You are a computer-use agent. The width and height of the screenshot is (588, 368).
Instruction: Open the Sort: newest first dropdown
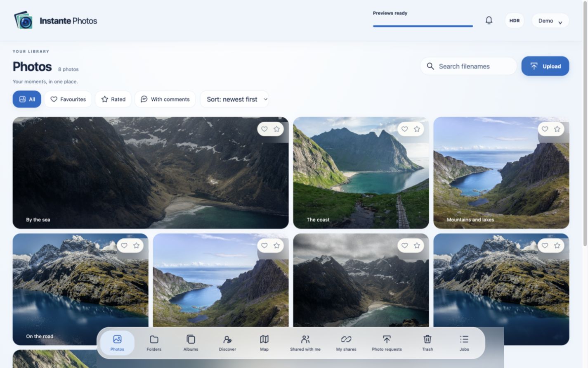[234, 99]
